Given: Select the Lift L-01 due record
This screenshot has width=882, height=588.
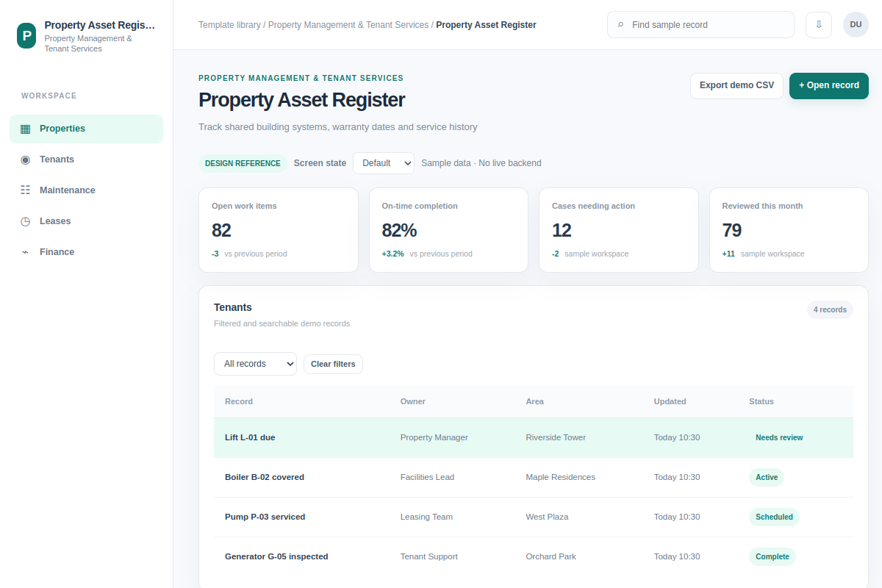Looking at the screenshot, I should pos(534,437).
